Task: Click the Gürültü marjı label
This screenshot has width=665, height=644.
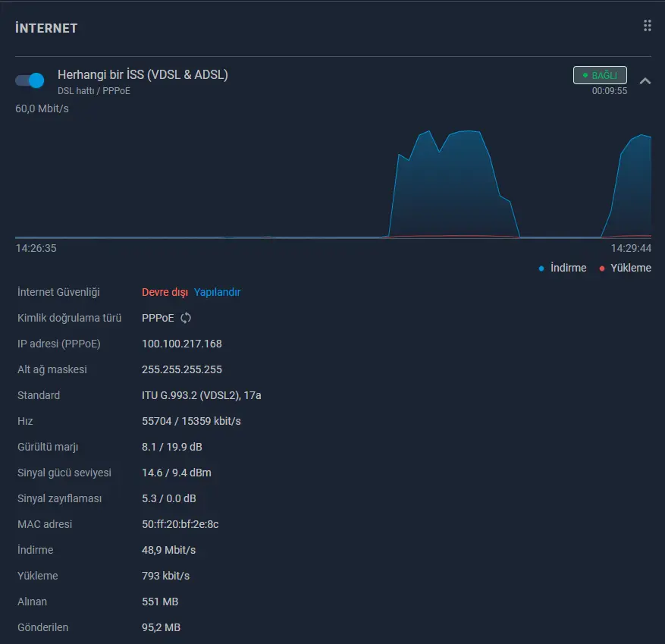Action: (48, 447)
